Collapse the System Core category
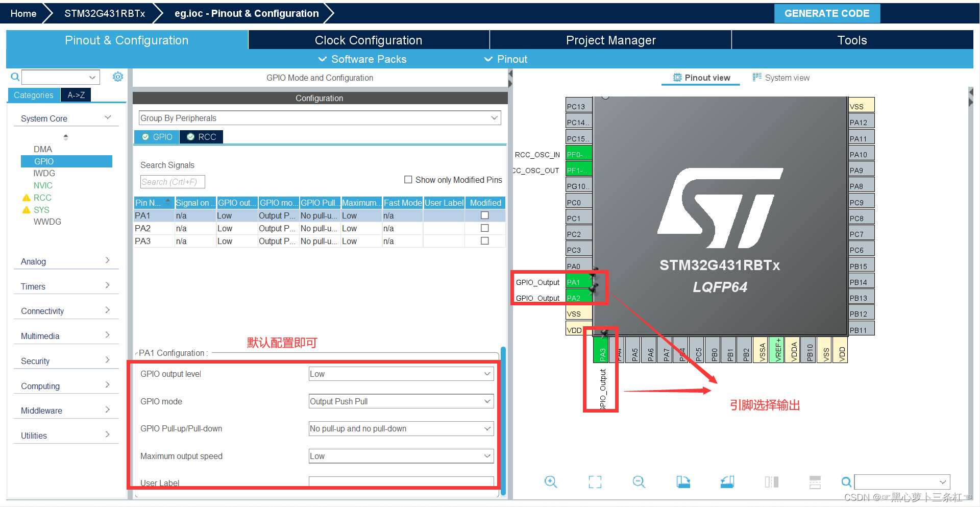 point(66,118)
